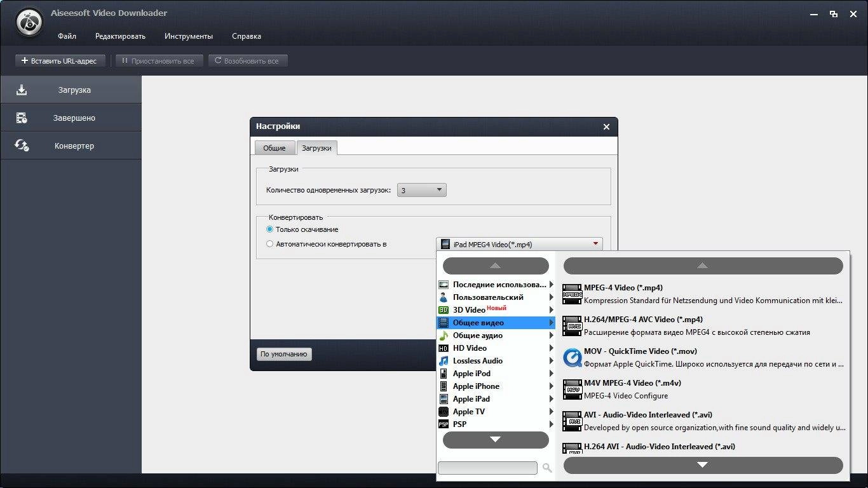Click the Apple iPad category icon
This screenshot has height=488, width=868.
444,399
